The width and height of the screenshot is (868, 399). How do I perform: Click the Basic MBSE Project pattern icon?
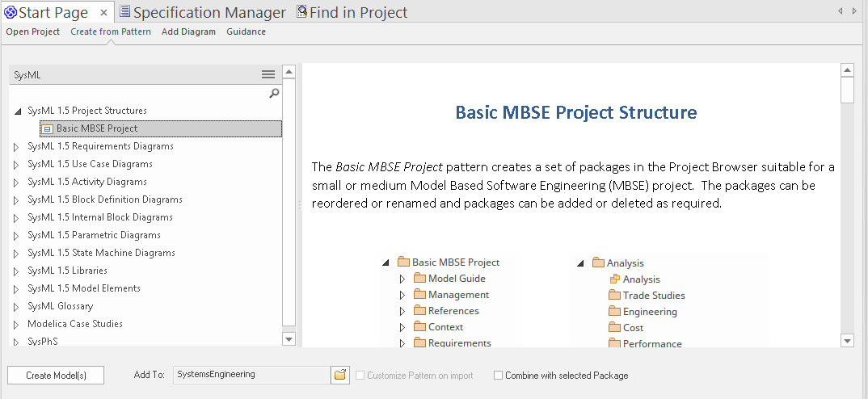[48, 128]
